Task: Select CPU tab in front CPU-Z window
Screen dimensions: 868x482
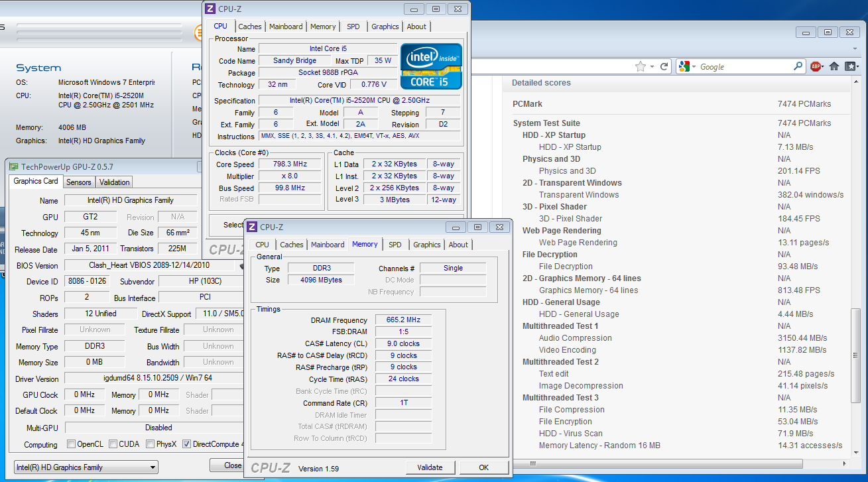Action: click(263, 245)
